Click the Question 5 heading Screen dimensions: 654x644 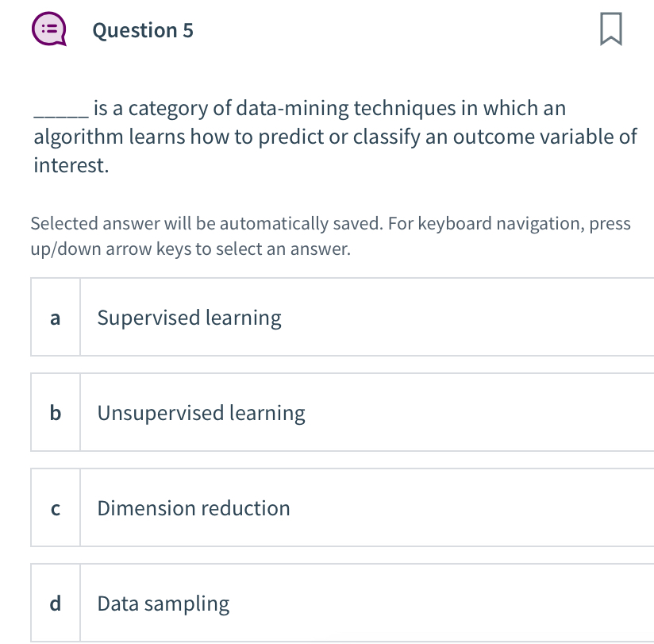coord(143,30)
